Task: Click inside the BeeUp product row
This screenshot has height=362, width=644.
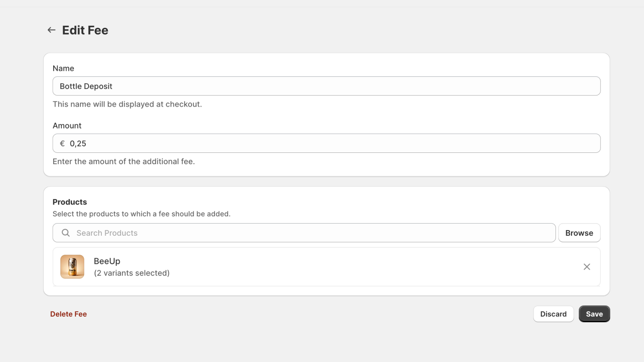Action: [x=322, y=267]
